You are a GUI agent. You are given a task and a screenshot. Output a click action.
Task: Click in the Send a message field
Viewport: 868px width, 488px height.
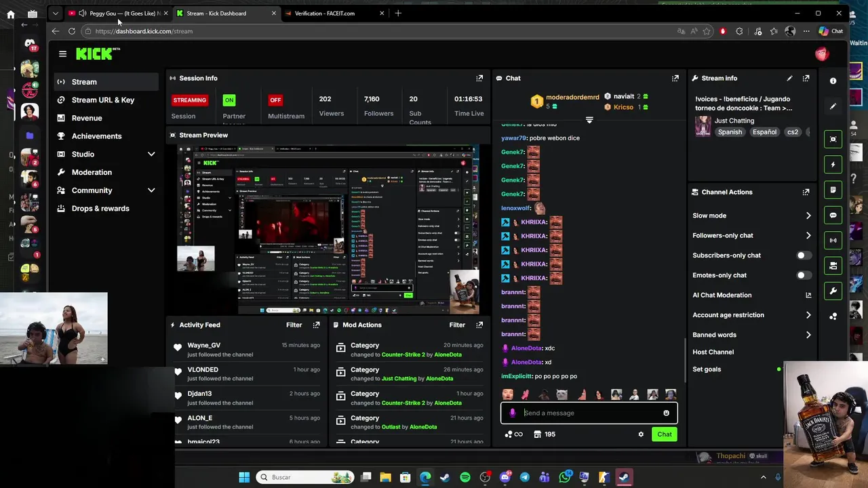pyautogui.click(x=590, y=413)
